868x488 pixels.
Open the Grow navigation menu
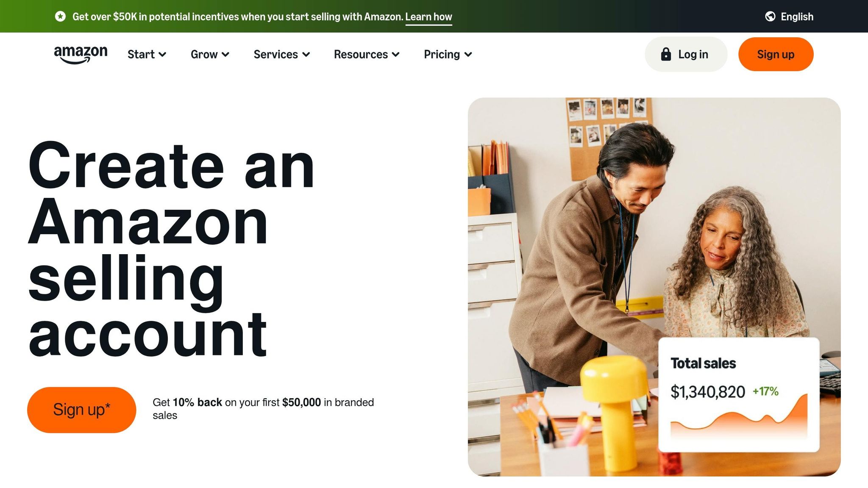210,55
